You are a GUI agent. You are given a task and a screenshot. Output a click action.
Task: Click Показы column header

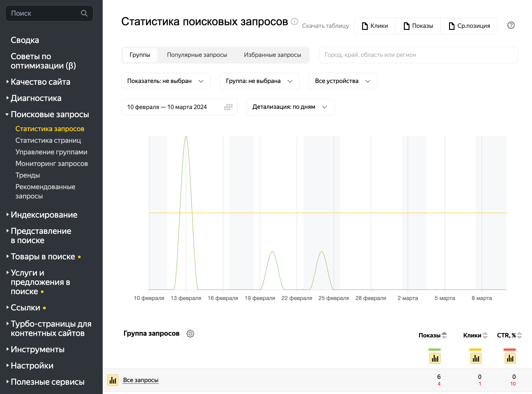429,335
